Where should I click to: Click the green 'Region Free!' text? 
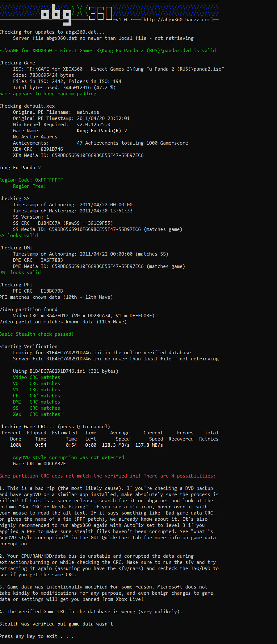pos(29,186)
